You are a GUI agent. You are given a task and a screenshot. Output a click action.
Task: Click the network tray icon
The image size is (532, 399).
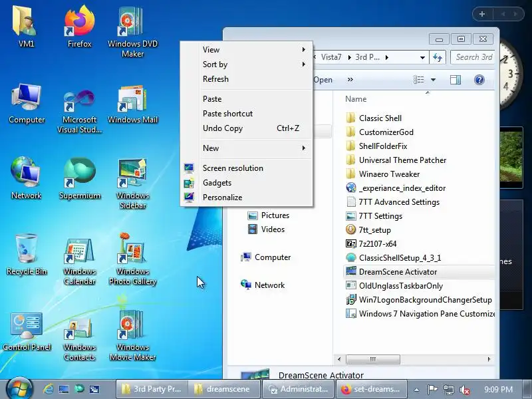pos(448,390)
